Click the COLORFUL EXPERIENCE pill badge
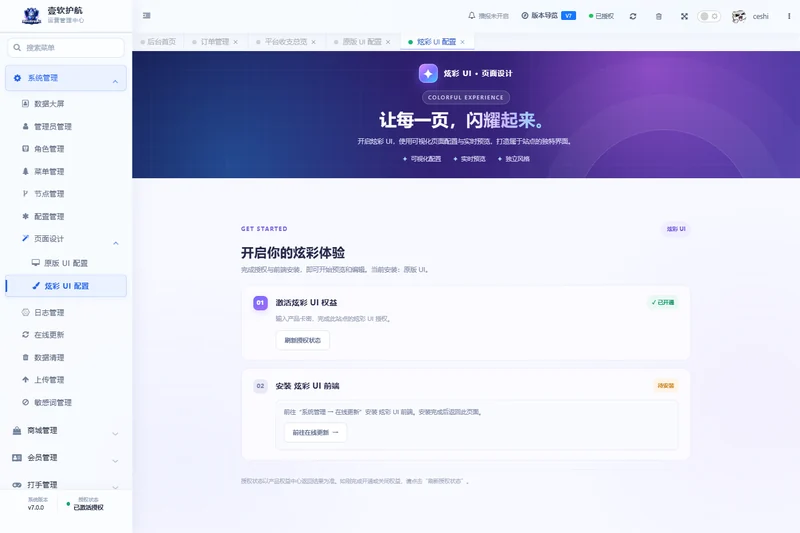Viewport: 800px width, 533px height. pyautogui.click(x=465, y=97)
